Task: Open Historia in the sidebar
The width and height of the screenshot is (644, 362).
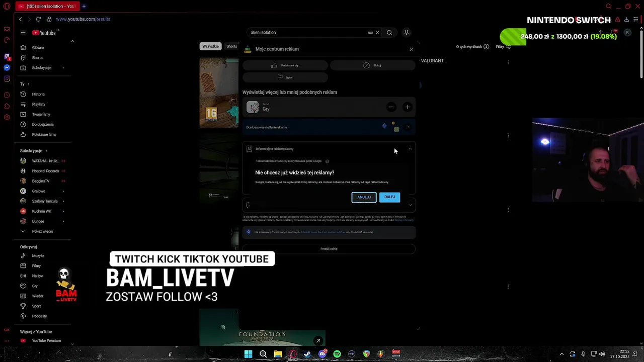Action: [x=38, y=94]
